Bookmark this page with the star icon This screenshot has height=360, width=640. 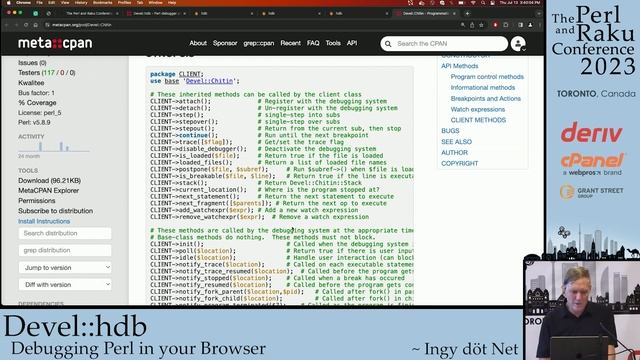(481, 25)
